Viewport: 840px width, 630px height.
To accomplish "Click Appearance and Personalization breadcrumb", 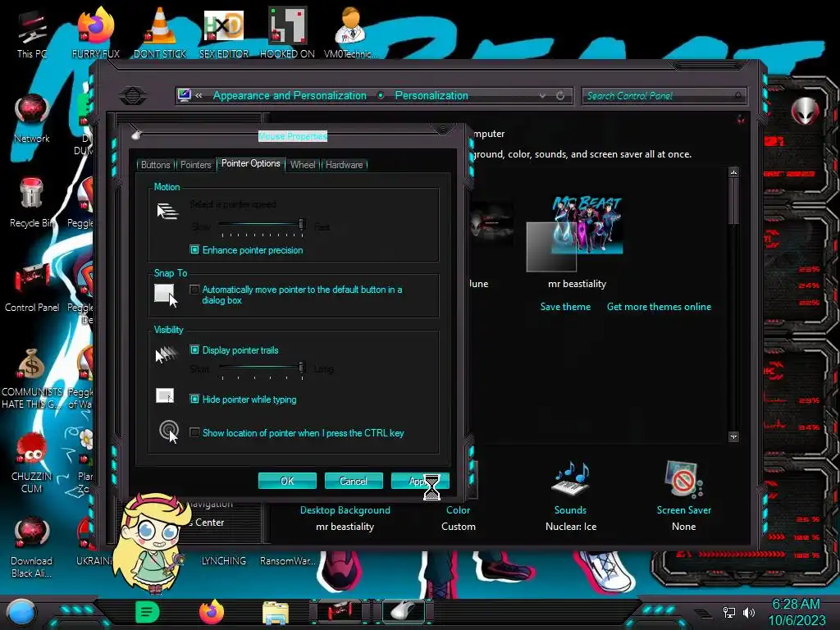I will (290, 95).
